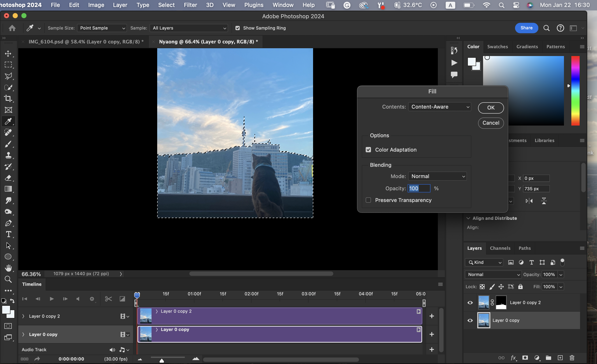Viewport: 597px width, 364px height.
Task: Click the split at playhead scissors icon
Action: [x=108, y=299]
